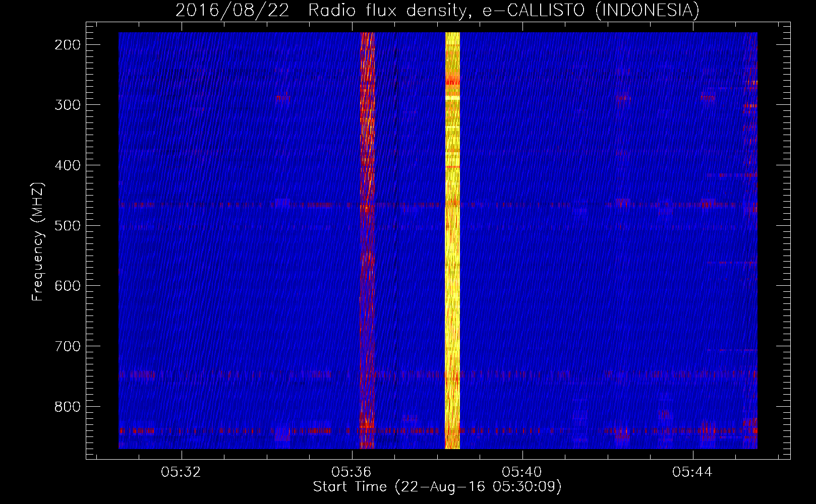The width and height of the screenshot is (816, 504).
Task: Click the 600 frequency tick label
Action: coord(68,286)
